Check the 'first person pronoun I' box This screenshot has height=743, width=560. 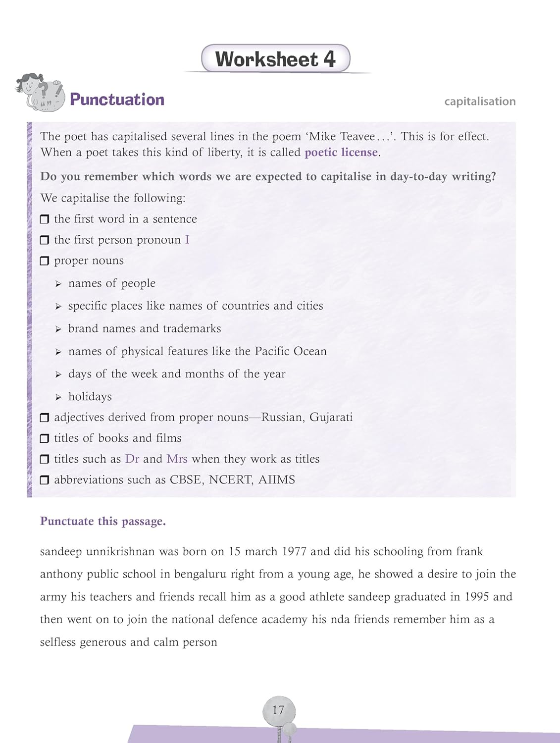45,240
